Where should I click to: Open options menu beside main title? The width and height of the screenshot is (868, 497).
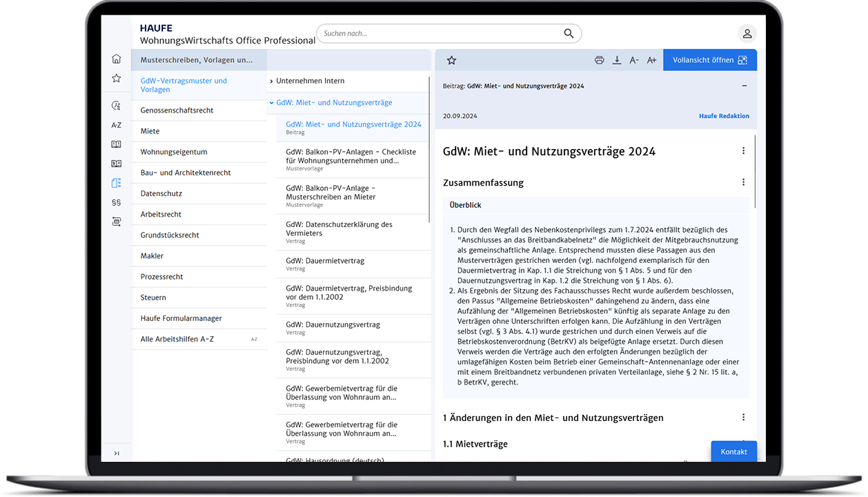point(743,150)
